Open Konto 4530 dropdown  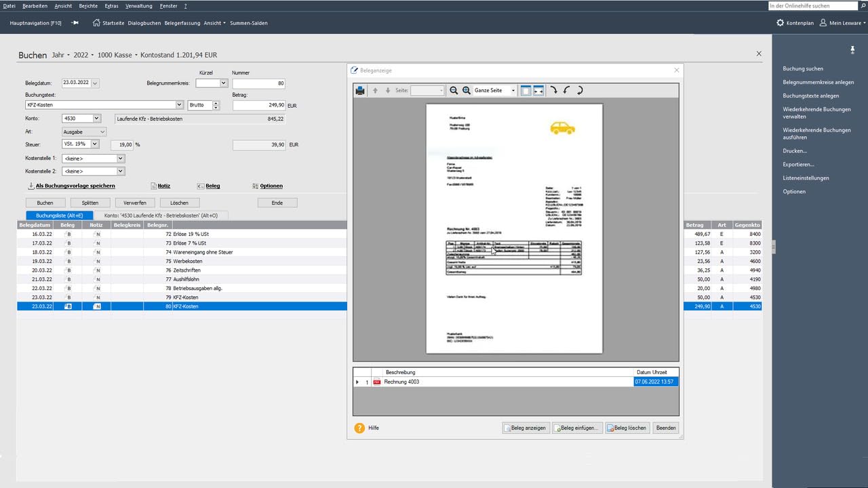click(96, 119)
